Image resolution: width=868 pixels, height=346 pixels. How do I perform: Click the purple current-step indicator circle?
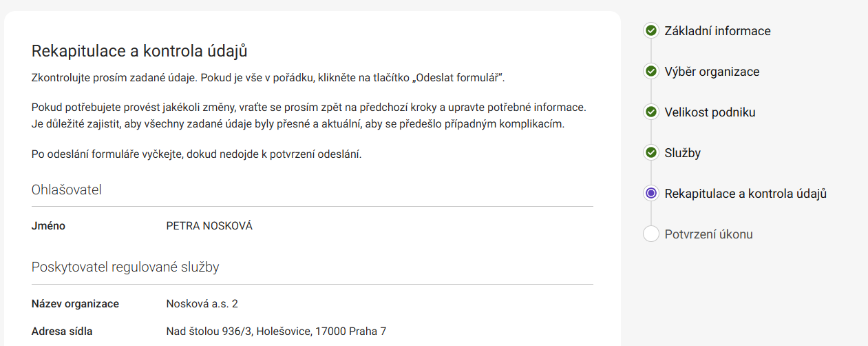(x=651, y=194)
